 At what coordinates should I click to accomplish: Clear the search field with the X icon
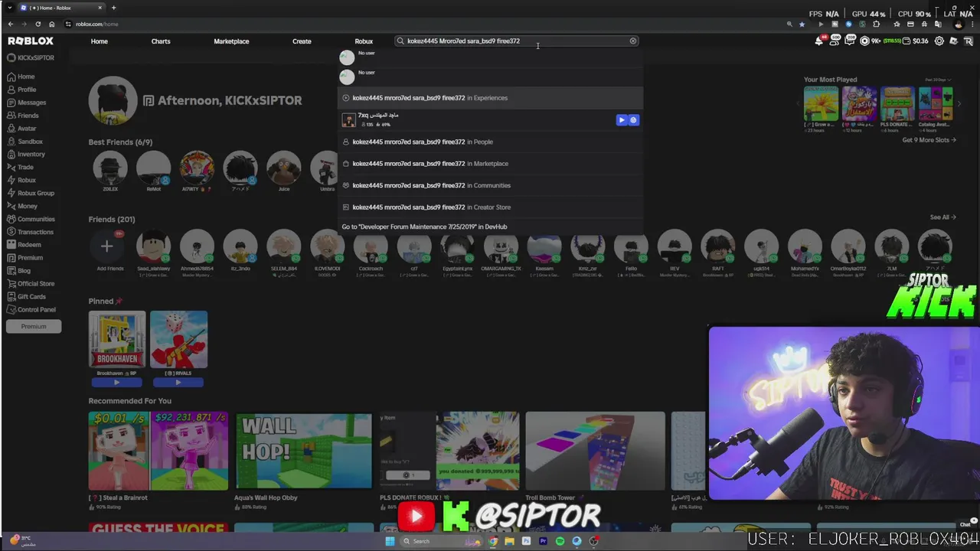pyautogui.click(x=633, y=41)
